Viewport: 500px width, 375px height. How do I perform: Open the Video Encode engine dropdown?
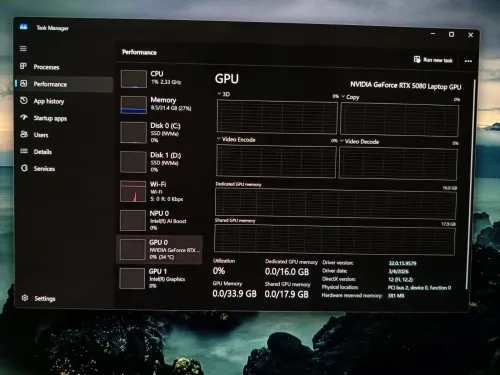pyautogui.click(x=219, y=139)
